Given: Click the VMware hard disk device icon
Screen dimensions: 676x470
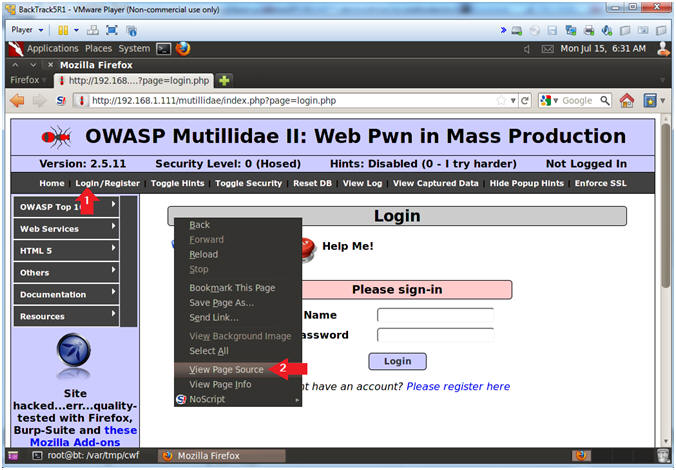Looking at the screenshot, I should tap(517, 31).
